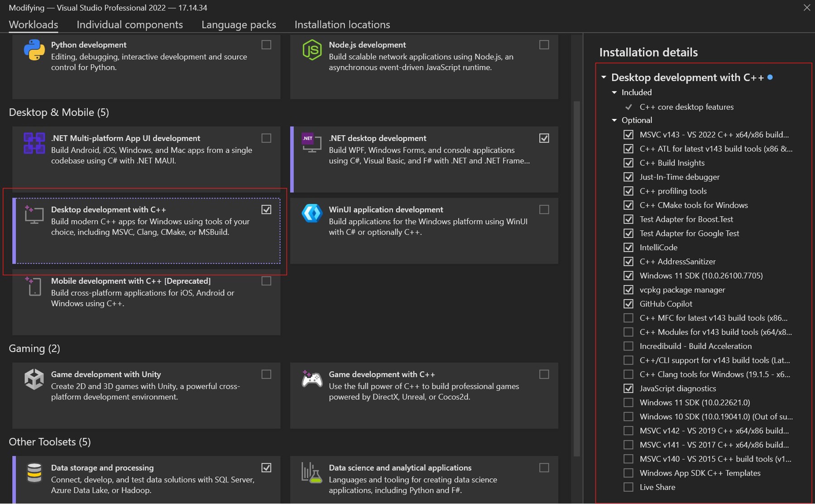Click the Gaming (2) section heading
815x504 pixels.
(x=34, y=348)
